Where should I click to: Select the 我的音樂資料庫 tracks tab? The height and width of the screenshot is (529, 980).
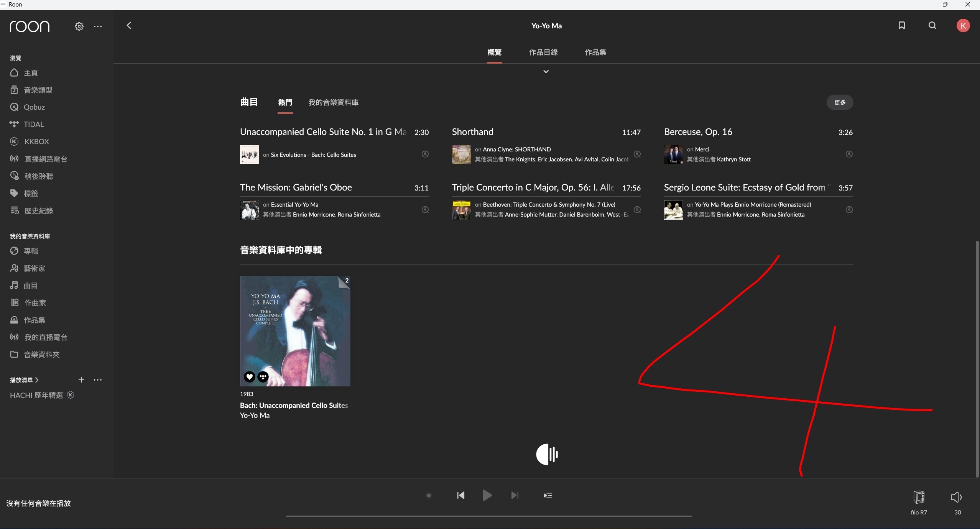pos(334,102)
